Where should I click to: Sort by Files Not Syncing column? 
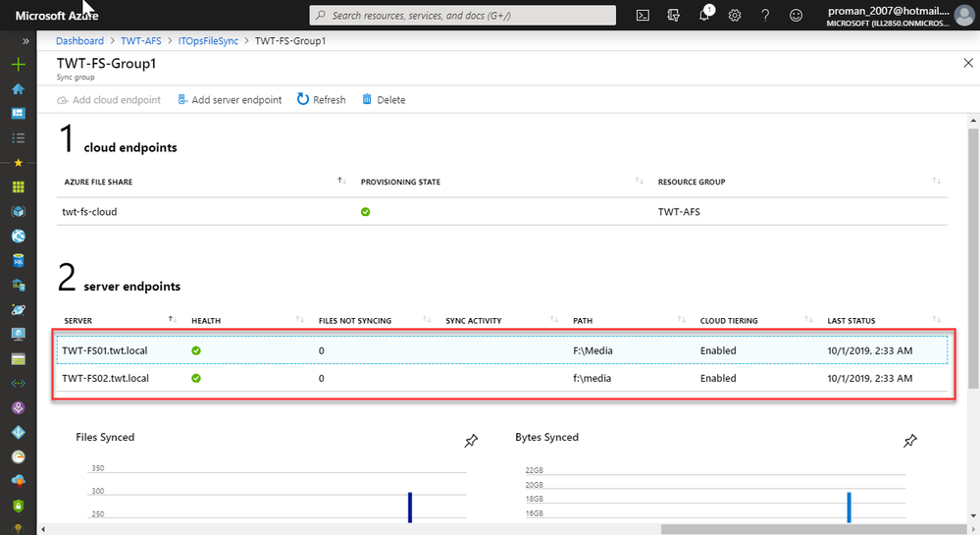[x=355, y=320]
